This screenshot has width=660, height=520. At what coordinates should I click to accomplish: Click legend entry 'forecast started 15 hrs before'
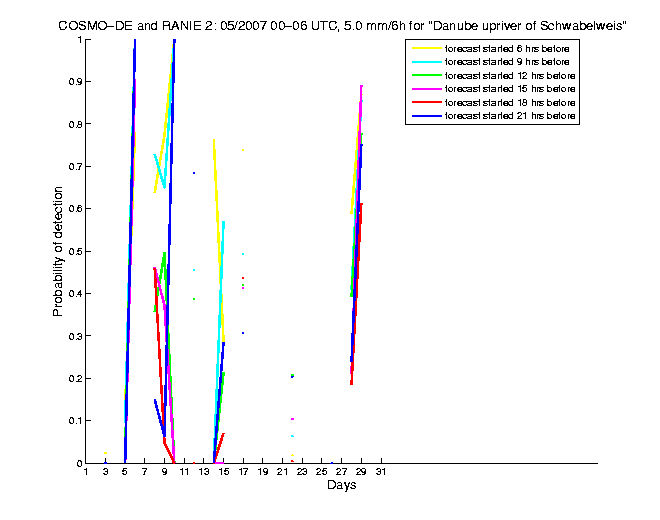(x=510, y=89)
